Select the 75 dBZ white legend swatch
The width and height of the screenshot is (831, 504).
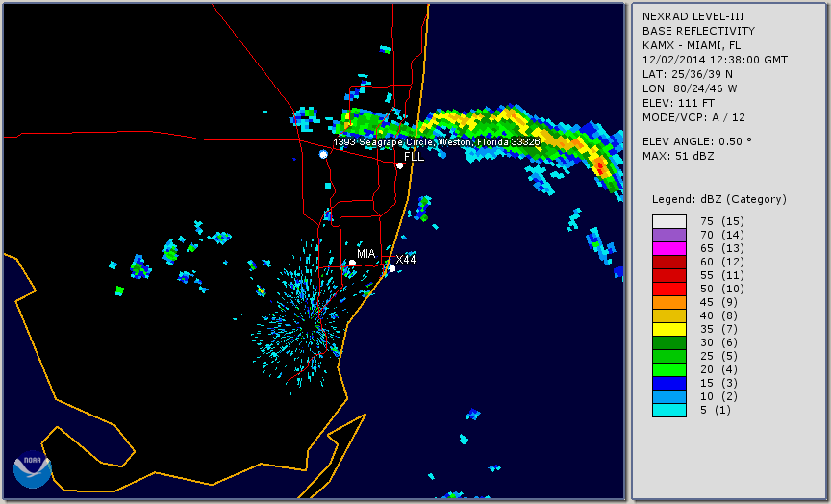pyautogui.click(x=668, y=221)
